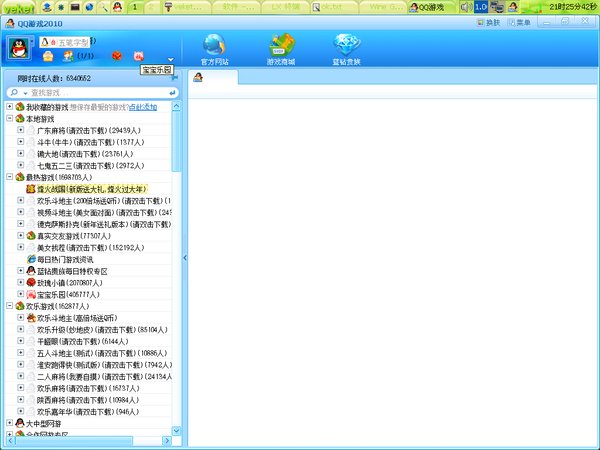Expand the 大中型网游 category
The width and height of the screenshot is (600, 450).
[x=9, y=423]
